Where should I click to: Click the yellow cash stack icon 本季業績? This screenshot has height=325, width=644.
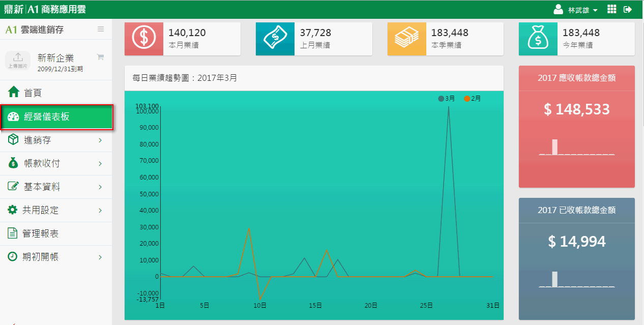(x=406, y=39)
